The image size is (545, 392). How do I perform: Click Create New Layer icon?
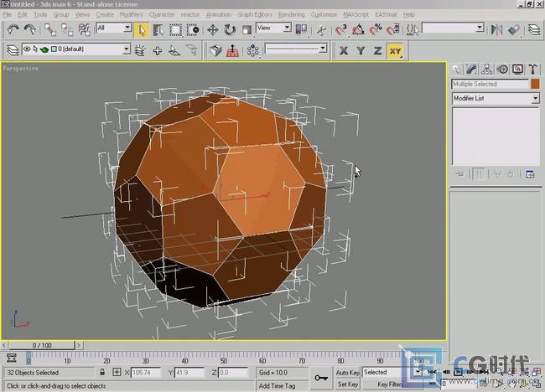pos(140,51)
